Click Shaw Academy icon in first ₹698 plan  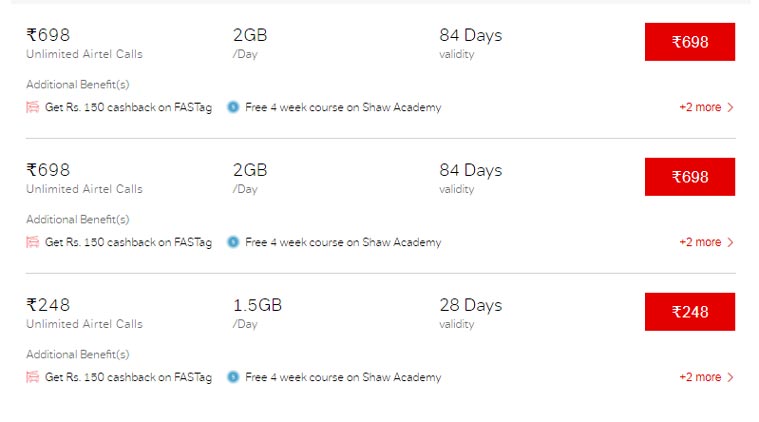pos(233,107)
